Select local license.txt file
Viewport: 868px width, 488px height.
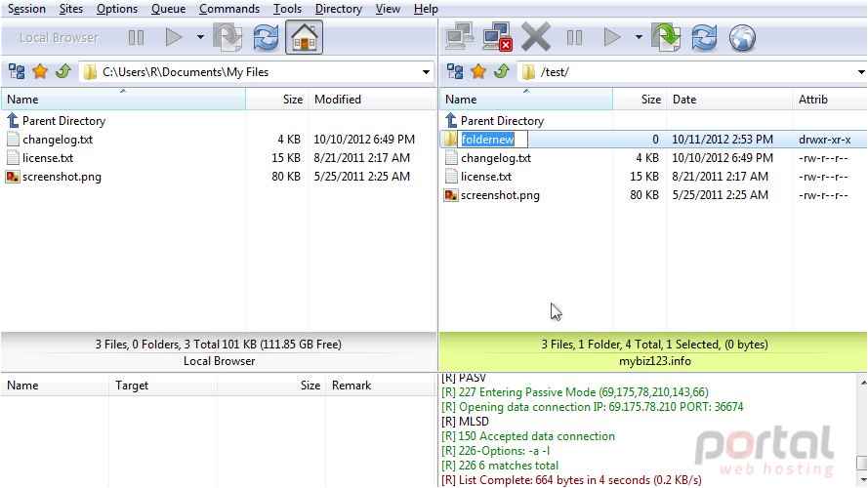[x=40, y=158]
